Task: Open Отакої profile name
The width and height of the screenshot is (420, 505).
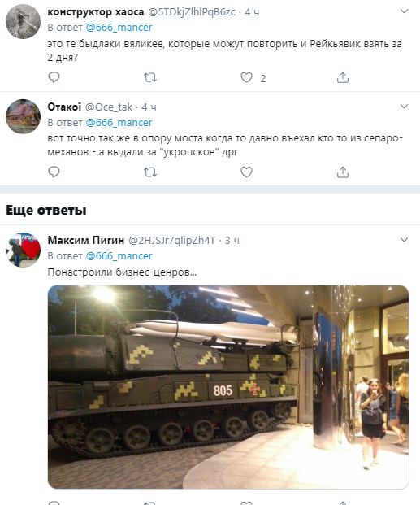Action: point(64,107)
